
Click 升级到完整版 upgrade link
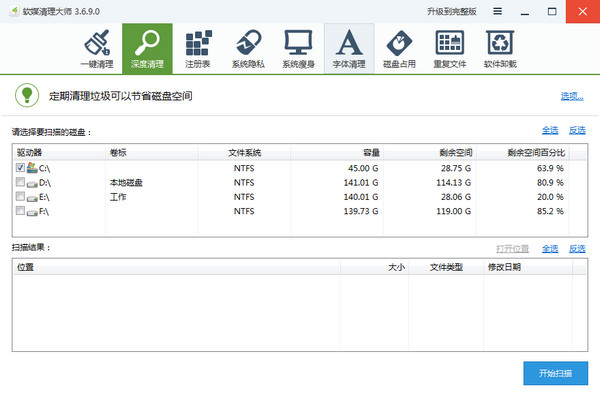click(452, 11)
